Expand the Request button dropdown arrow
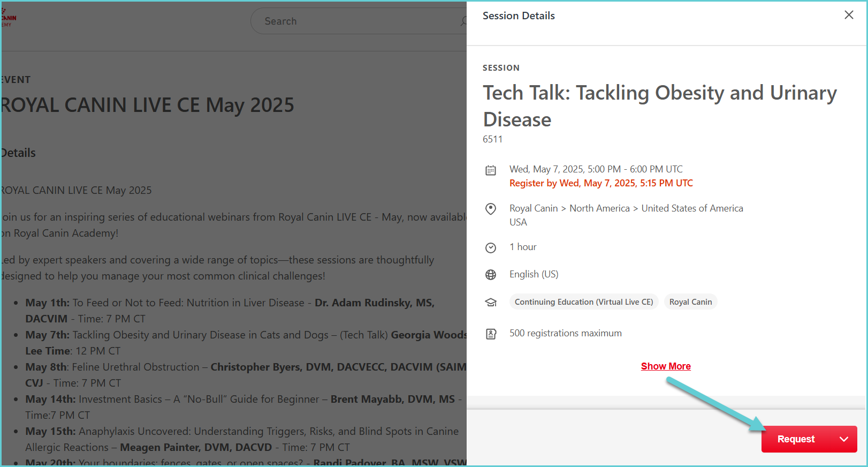 coord(844,439)
